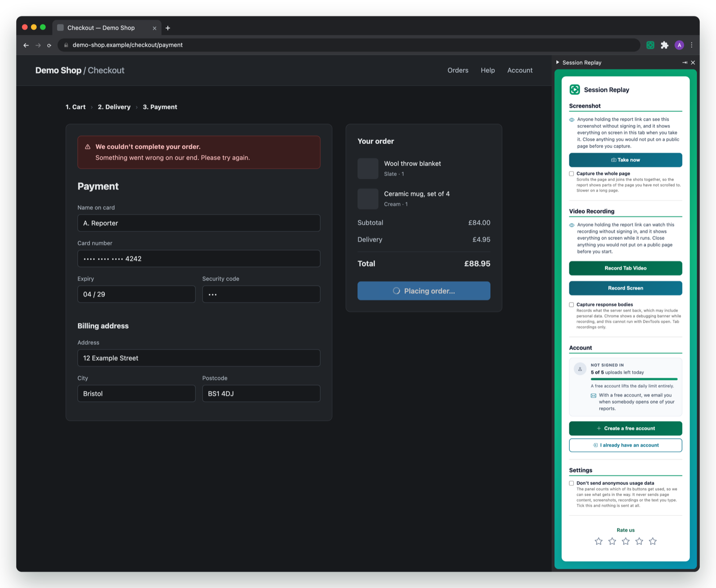Click the Name on card field
The width and height of the screenshot is (716, 588).
[x=199, y=223]
